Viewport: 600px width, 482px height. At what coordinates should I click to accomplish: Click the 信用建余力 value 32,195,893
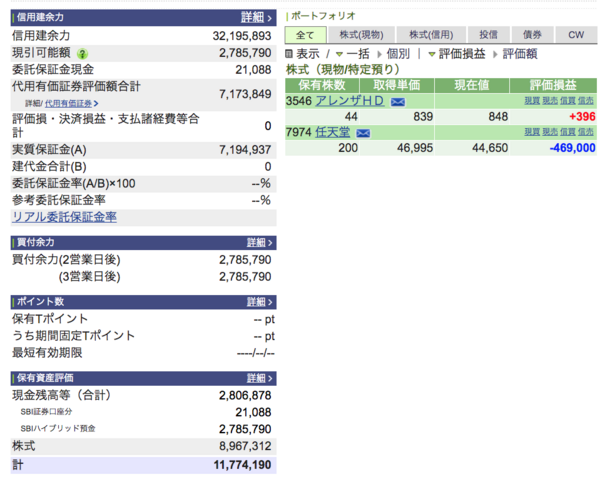[x=242, y=36]
